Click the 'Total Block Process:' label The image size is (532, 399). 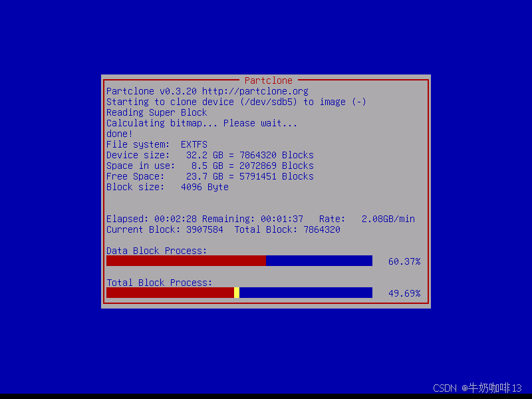[159, 283]
